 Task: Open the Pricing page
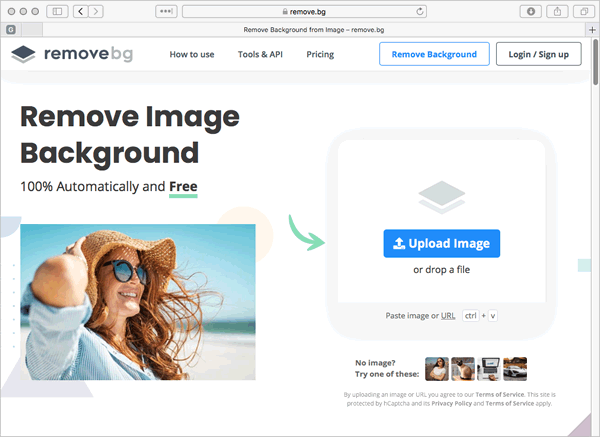point(320,54)
